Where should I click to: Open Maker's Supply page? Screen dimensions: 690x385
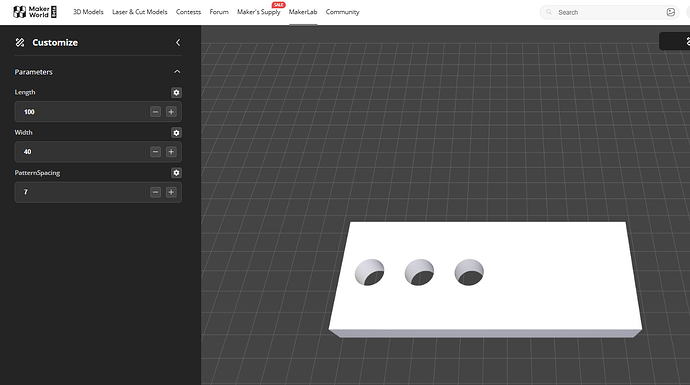[258, 12]
